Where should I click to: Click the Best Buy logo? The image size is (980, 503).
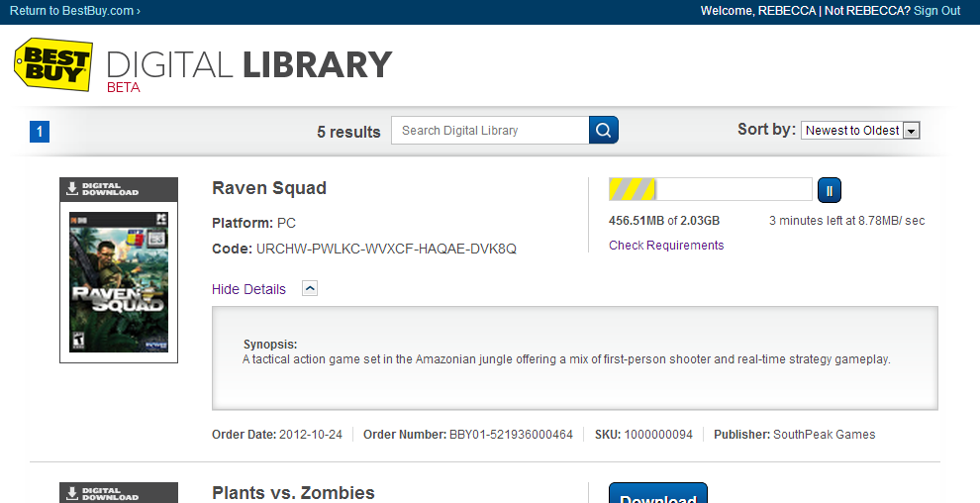(53, 64)
